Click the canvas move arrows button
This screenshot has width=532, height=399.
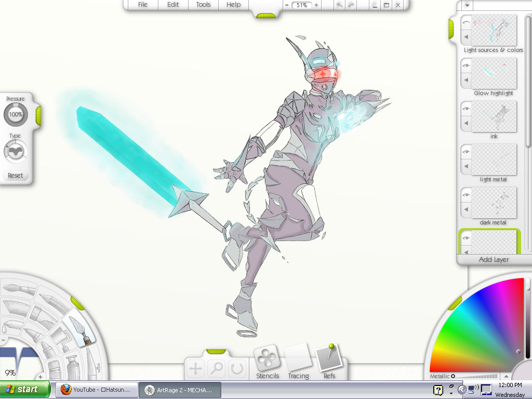(x=196, y=368)
